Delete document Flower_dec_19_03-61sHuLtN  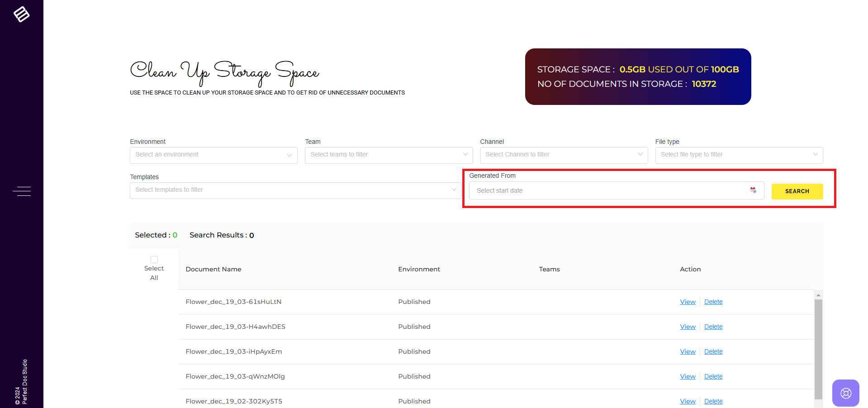(713, 302)
